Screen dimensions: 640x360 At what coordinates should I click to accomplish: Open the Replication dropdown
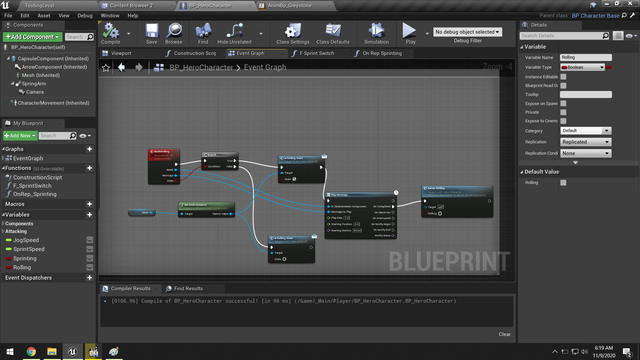tap(586, 142)
